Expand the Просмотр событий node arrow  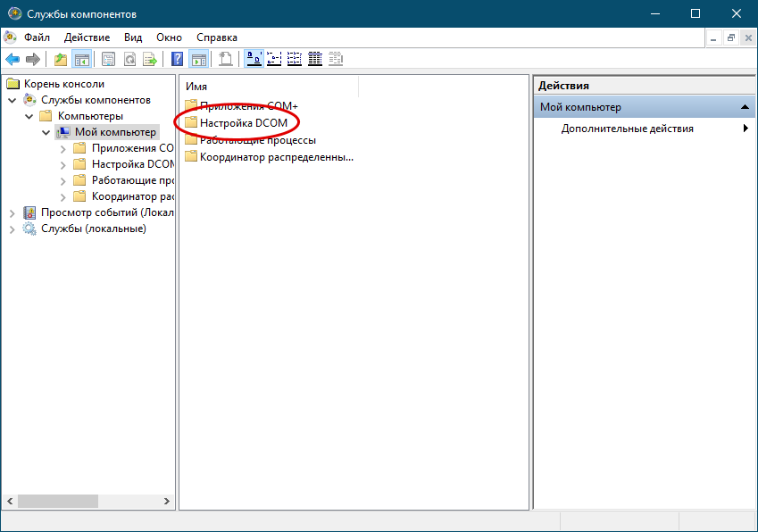point(12,212)
